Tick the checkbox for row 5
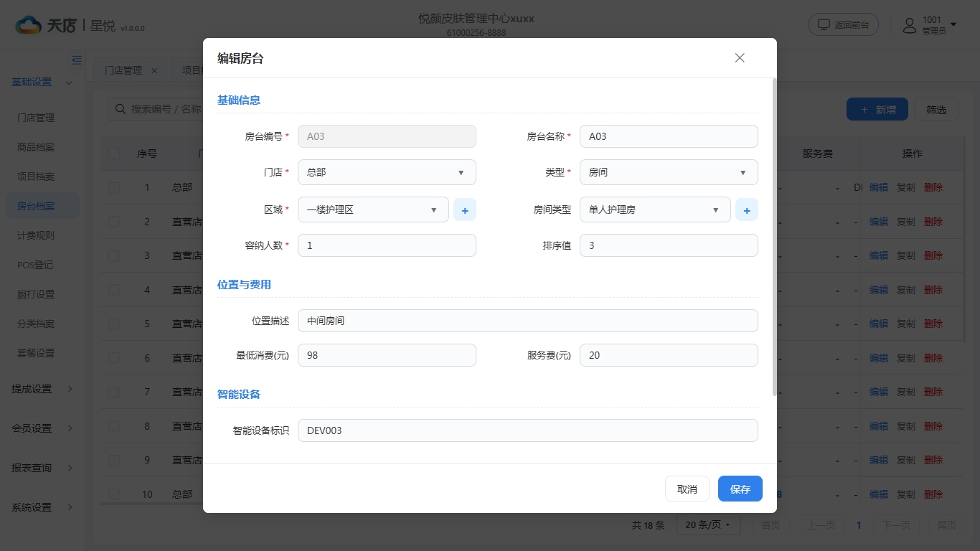 (114, 324)
